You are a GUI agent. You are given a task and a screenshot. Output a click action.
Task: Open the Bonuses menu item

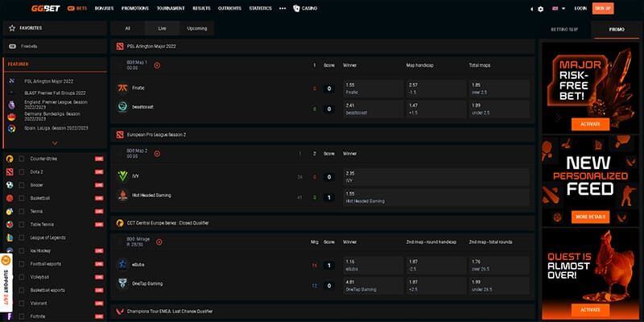[105, 8]
